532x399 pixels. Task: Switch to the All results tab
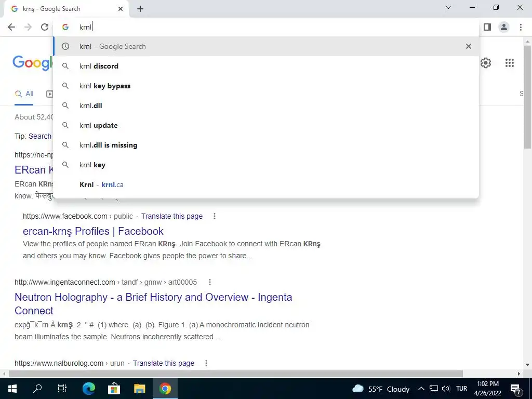click(24, 94)
